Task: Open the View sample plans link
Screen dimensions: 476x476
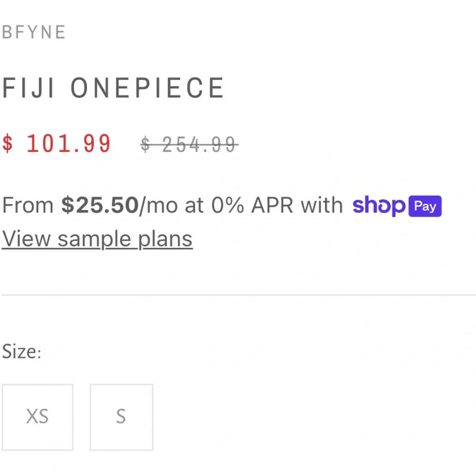Action: (x=97, y=238)
